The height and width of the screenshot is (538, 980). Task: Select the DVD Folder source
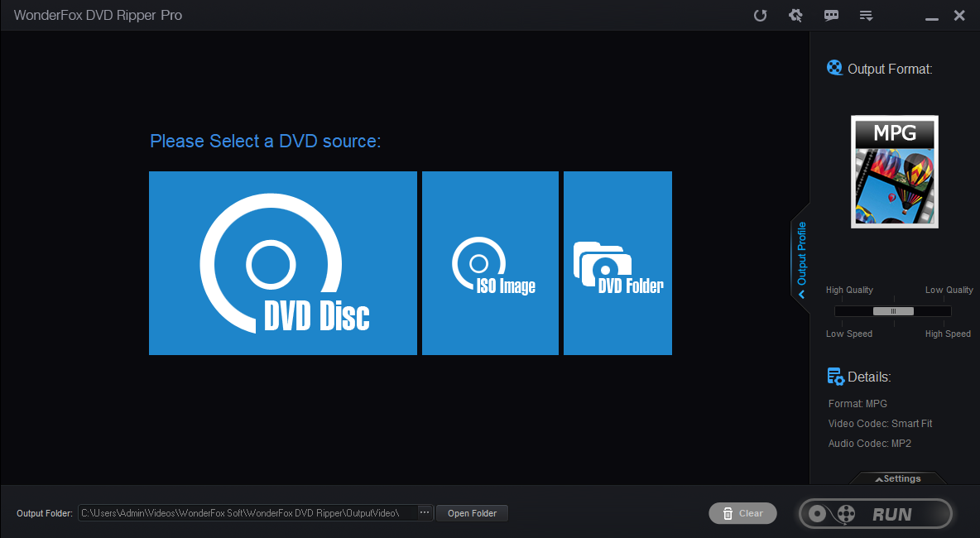(617, 263)
